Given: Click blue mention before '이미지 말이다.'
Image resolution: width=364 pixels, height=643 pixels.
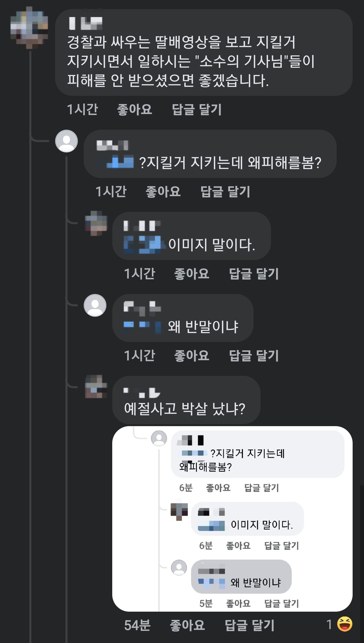Looking at the screenshot, I should 143,244.
